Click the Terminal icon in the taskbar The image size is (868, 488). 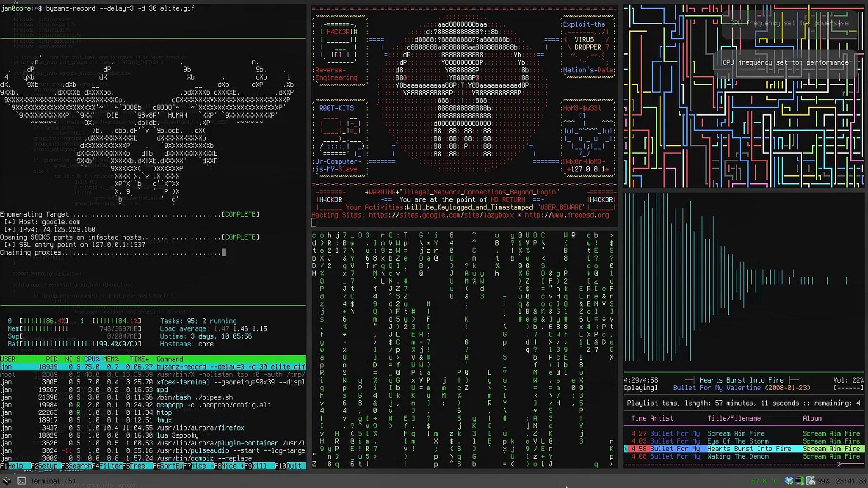[21, 481]
